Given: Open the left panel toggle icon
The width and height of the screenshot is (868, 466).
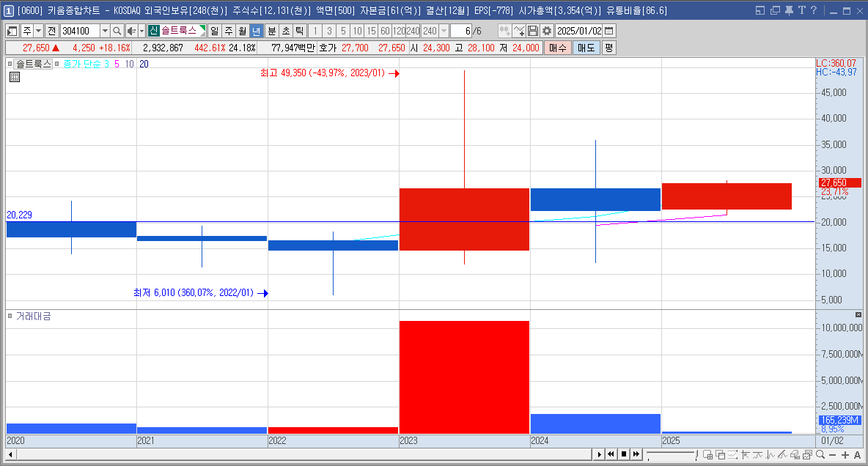Looking at the screenshot, I should click(12, 31).
